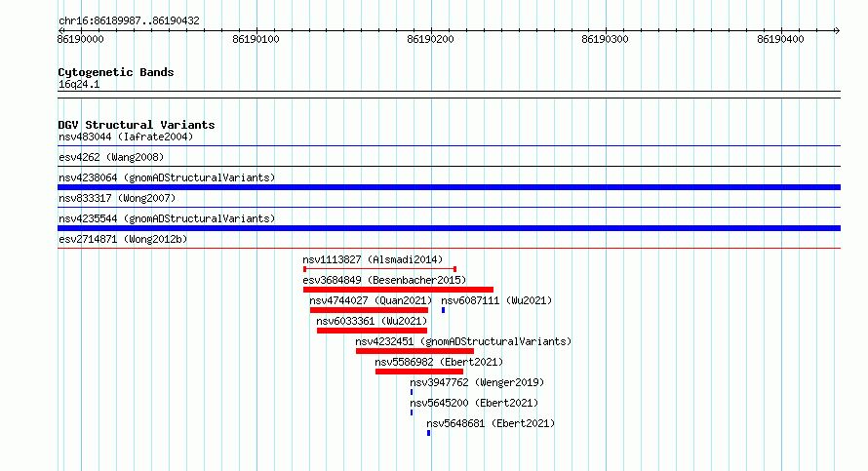Click ruler position 86190000

pyautogui.click(x=80, y=39)
